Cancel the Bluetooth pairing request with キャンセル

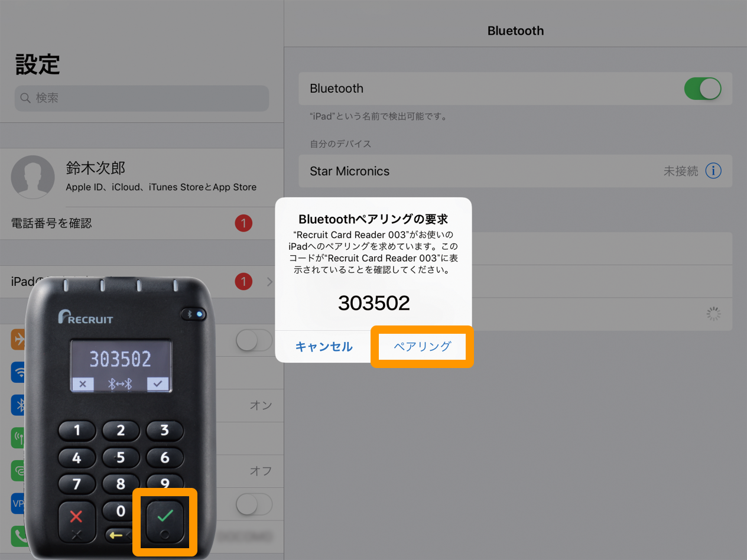(x=324, y=347)
